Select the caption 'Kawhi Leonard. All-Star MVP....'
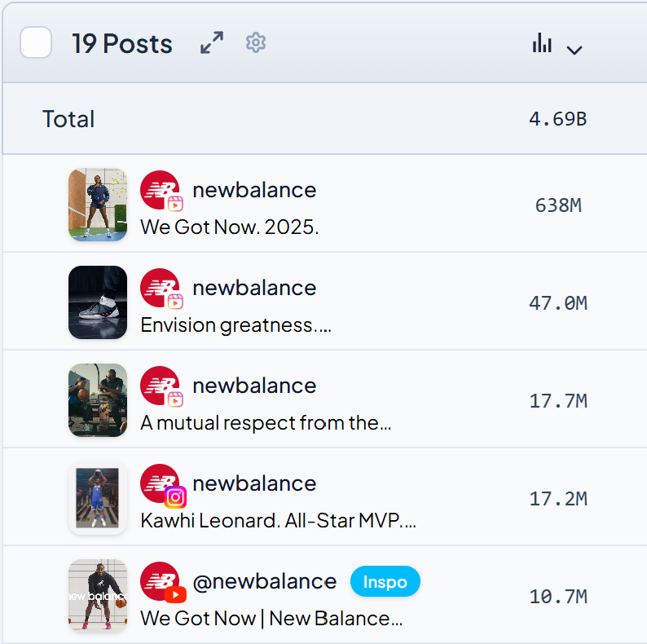This screenshot has height=644, width=647. (278, 520)
